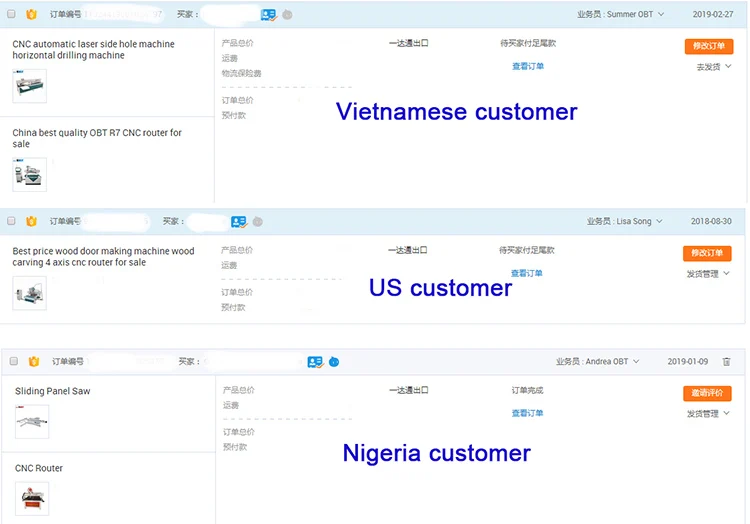The image size is (750, 524).
Task: Click the trade assurance shield on the 2018-08-30 order
Action: point(31,221)
